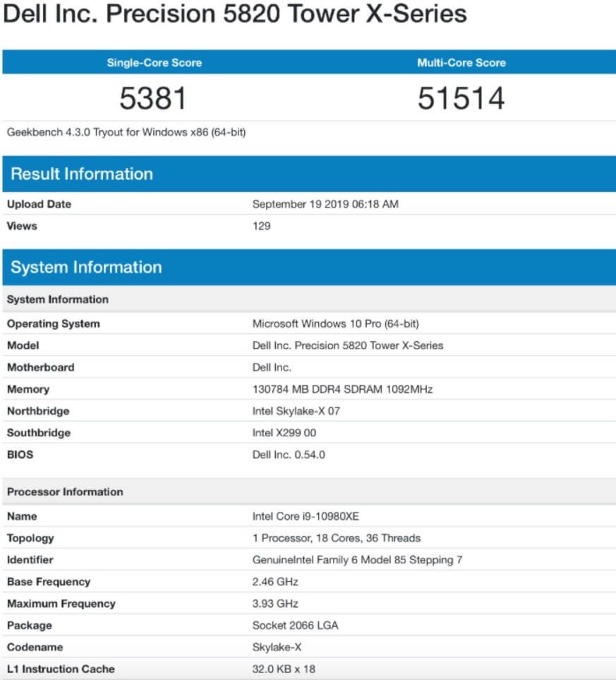The image size is (616, 680).
Task: Click the Base Frequency label
Action: coord(49,582)
